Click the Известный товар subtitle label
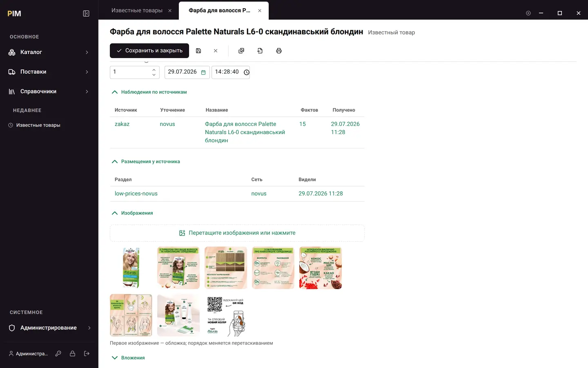588x368 pixels. coord(391,33)
